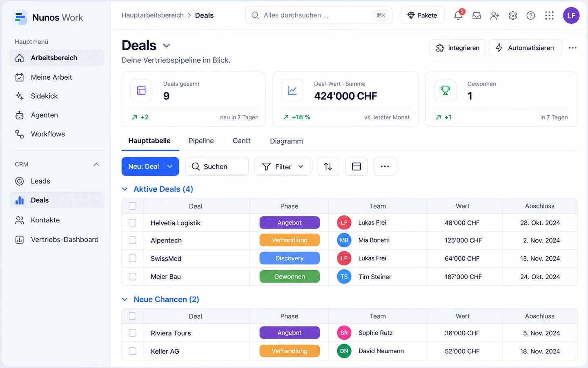Check the Meier Bau row checkbox

tap(132, 277)
